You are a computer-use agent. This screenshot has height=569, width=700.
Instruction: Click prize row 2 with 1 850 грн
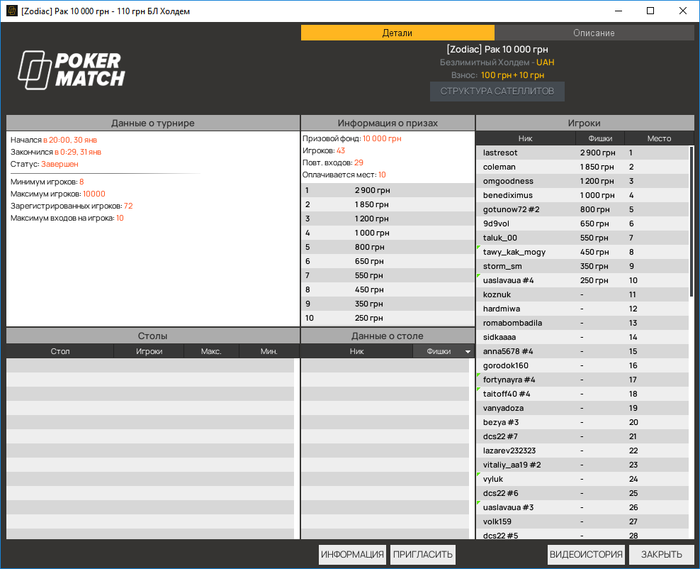(388, 204)
